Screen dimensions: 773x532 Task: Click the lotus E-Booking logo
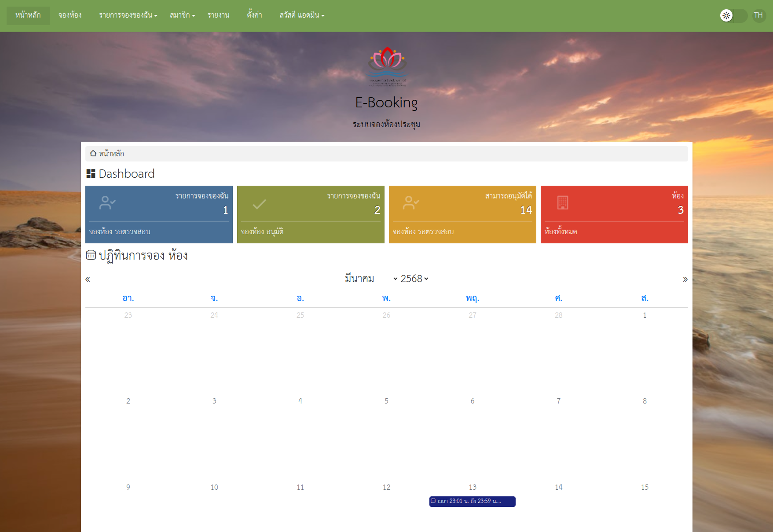[387, 66]
